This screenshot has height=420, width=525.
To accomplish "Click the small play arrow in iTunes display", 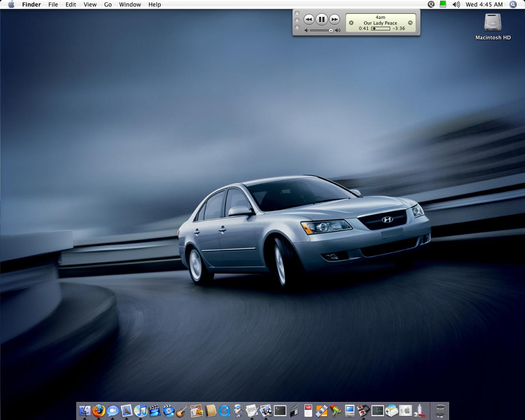I will click(x=351, y=23).
